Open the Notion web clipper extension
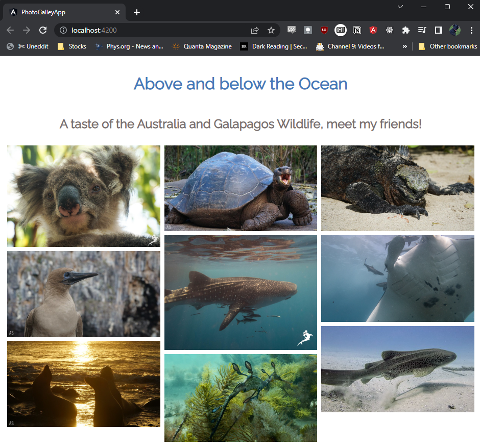The image size is (480, 448). click(x=357, y=30)
